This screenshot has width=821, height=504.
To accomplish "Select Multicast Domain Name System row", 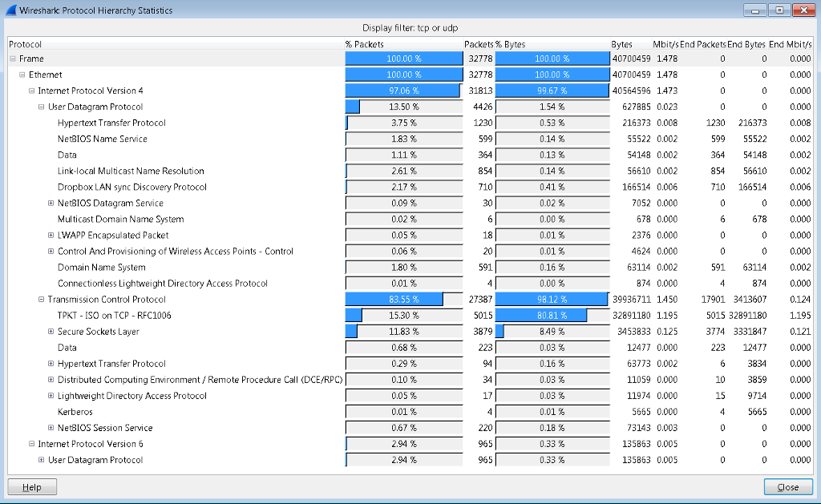I will [410, 220].
